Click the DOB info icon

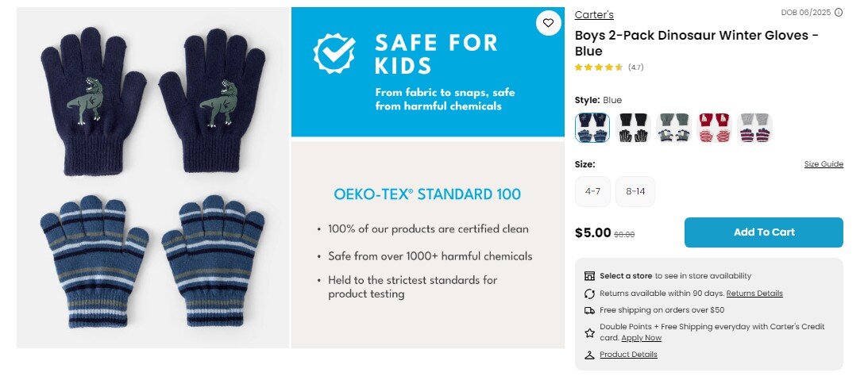click(839, 12)
